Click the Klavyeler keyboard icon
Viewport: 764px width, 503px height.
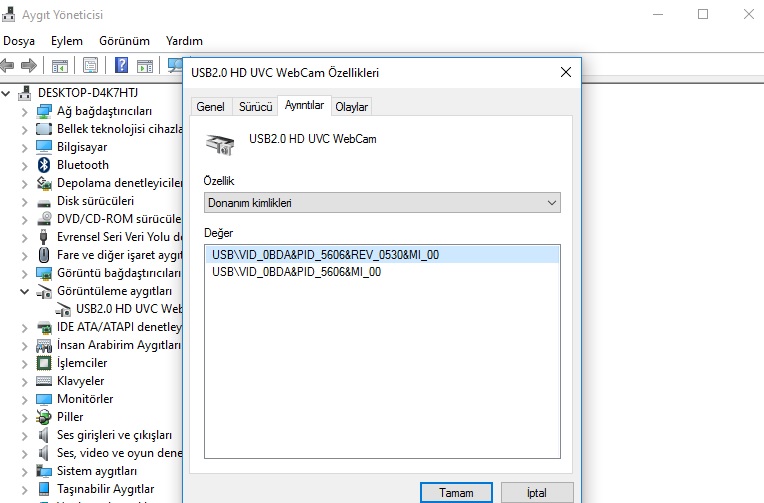tap(44, 381)
